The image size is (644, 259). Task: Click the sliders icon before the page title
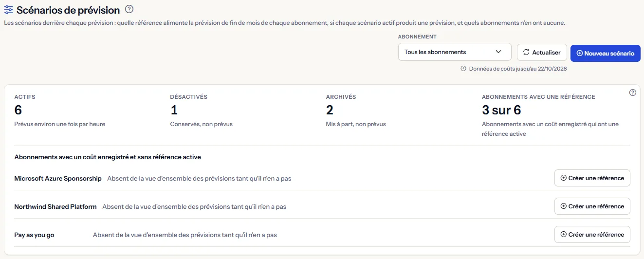click(9, 10)
